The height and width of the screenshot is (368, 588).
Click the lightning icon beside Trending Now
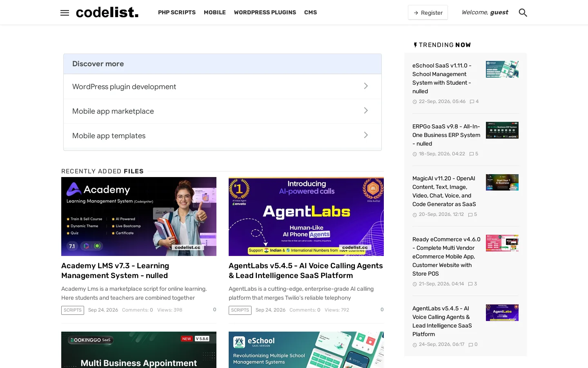coord(415,45)
